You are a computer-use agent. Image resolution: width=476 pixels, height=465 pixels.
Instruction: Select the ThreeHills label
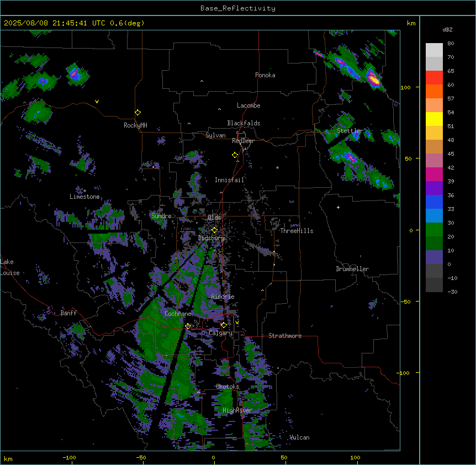point(297,231)
